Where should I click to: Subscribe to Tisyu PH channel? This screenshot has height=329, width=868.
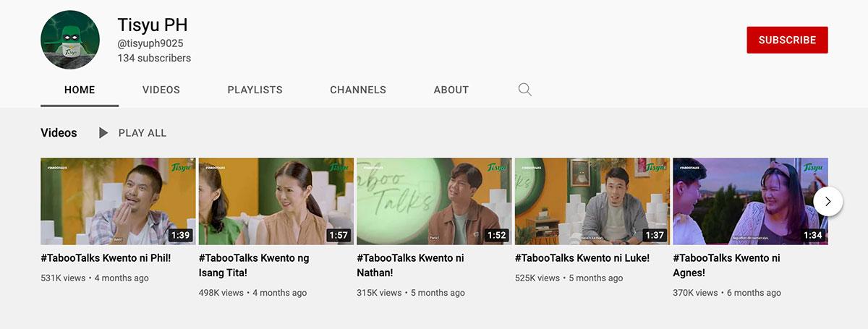pyautogui.click(x=787, y=40)
